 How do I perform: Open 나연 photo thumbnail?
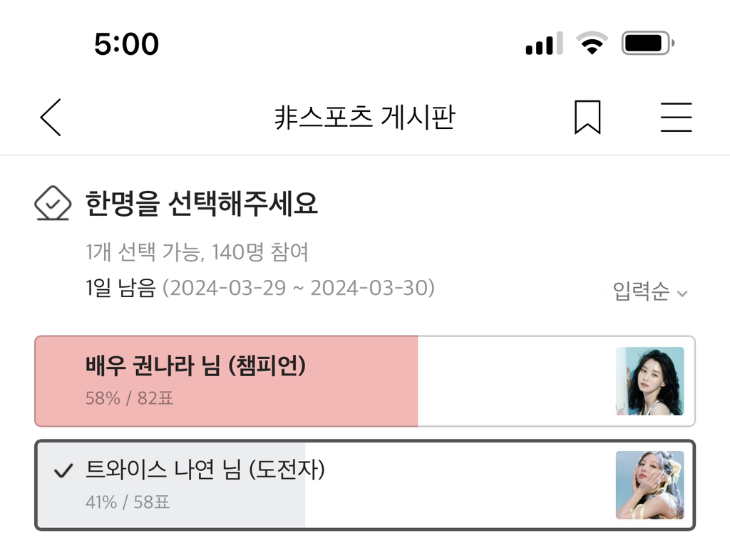click(x=649, y=485)
